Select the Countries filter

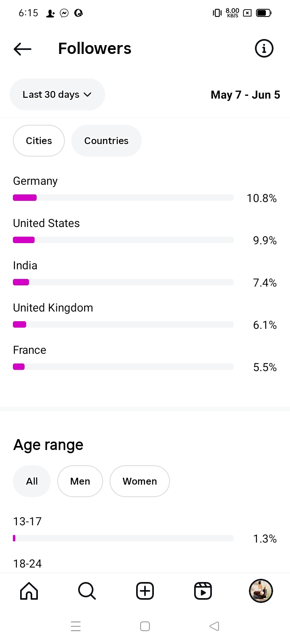click(x=106, y=141)
